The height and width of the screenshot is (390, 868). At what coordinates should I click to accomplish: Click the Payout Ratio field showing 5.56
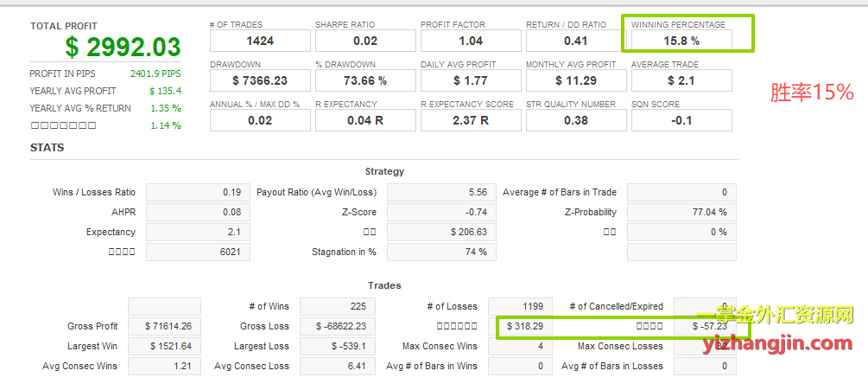[439, 192]
